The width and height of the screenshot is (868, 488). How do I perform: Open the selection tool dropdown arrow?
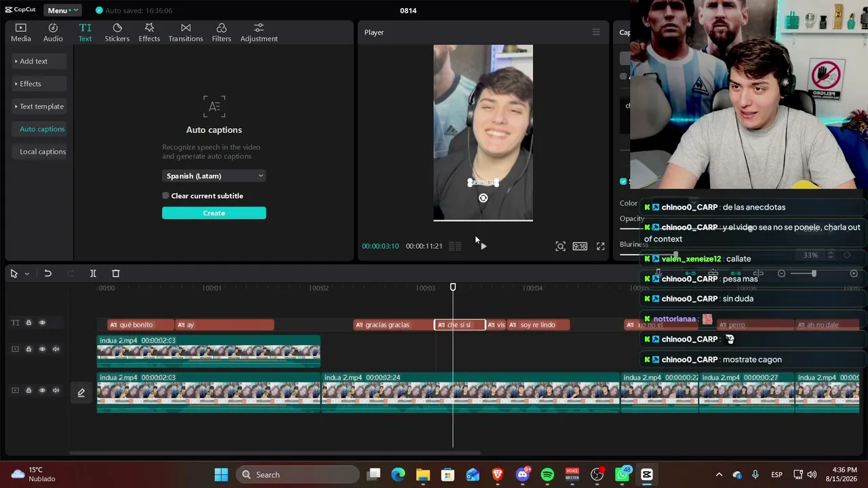[27, 273]
